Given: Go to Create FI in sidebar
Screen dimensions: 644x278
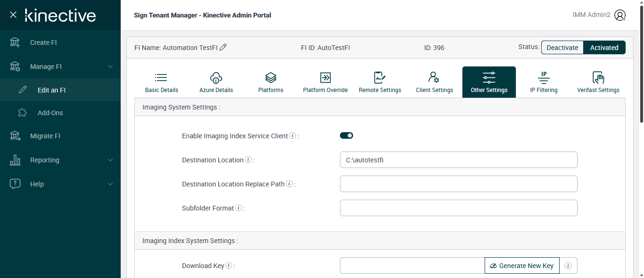Looking at the screenshot, I should point(43,42).
